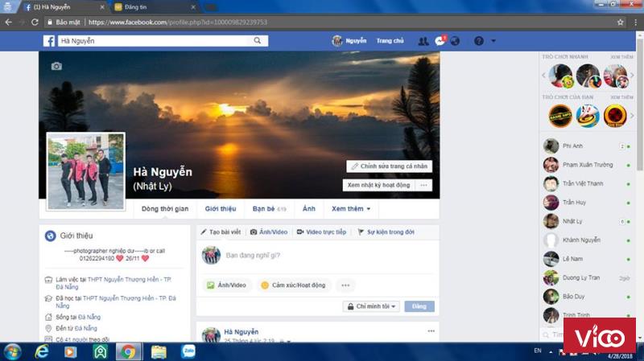Click the Chrome taskbar icon

tap(128, 352)
